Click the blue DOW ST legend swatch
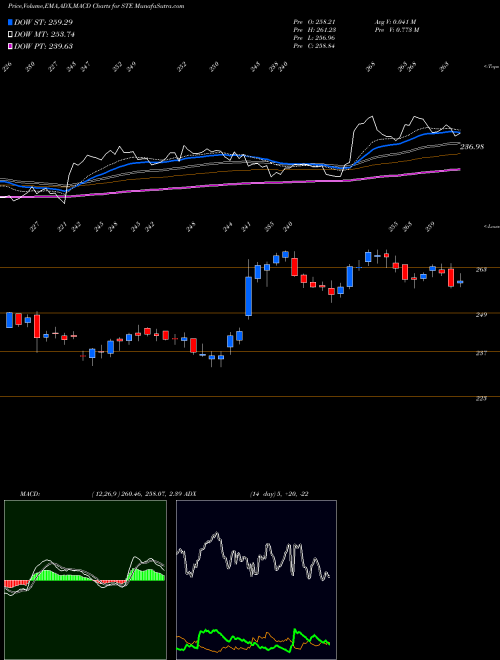Viewport: 500px width, 660px height. (10, 22)
